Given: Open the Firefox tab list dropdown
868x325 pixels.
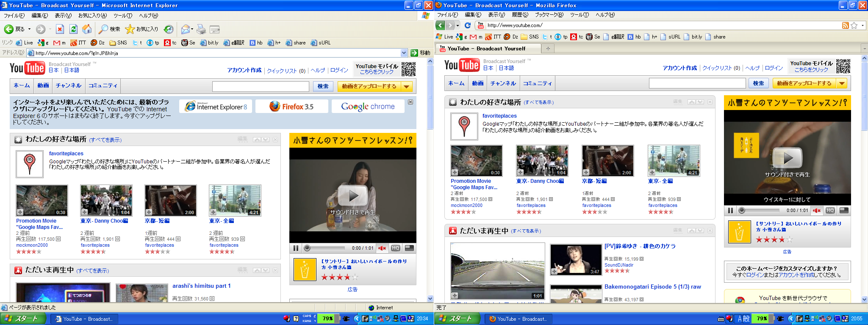Looking at the screenshot, I should [864, 49].
